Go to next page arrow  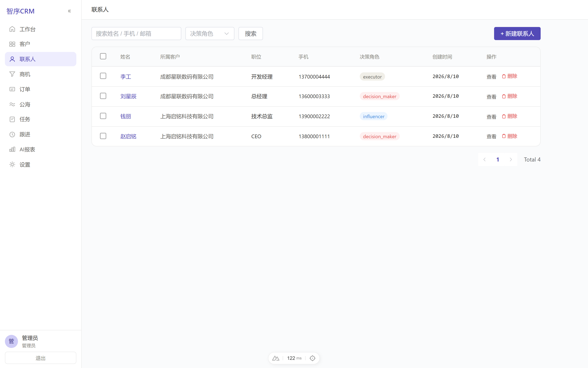coord(511,159)
